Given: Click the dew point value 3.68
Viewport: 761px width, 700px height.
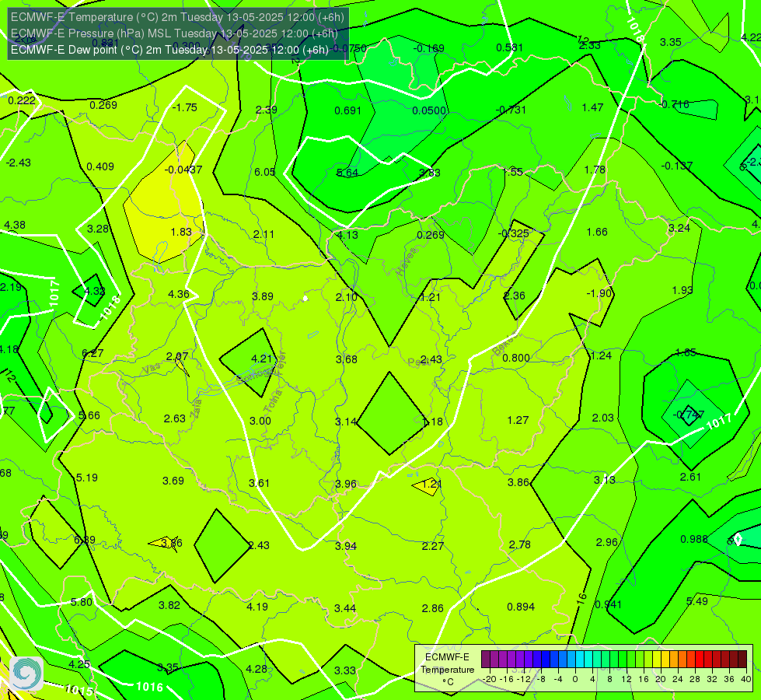Looking at the screenshot, I should pyautogui.click(x=347, y=359).
